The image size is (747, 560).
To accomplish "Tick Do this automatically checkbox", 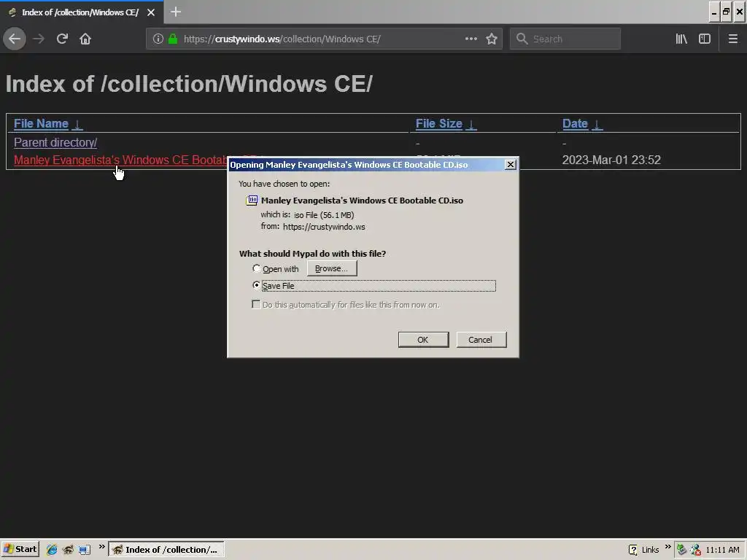I will click(x=256, y=304).
